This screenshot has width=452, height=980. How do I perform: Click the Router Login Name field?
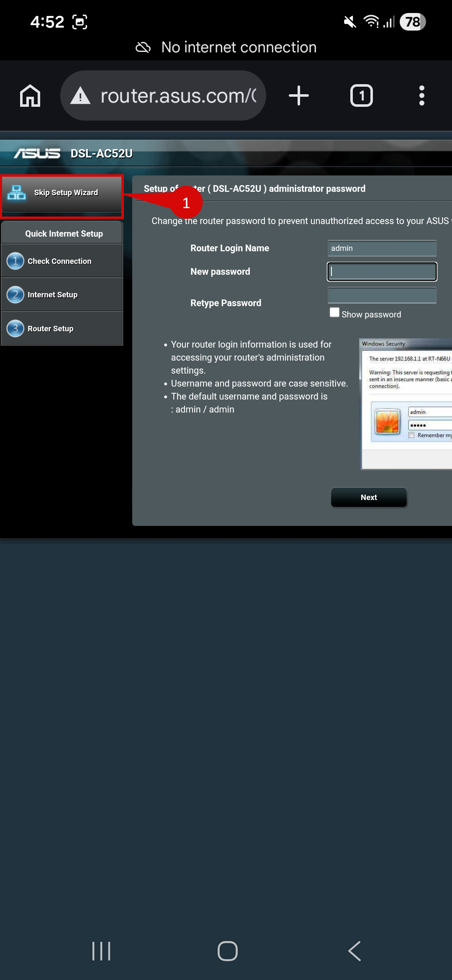(x=382, y=248)
